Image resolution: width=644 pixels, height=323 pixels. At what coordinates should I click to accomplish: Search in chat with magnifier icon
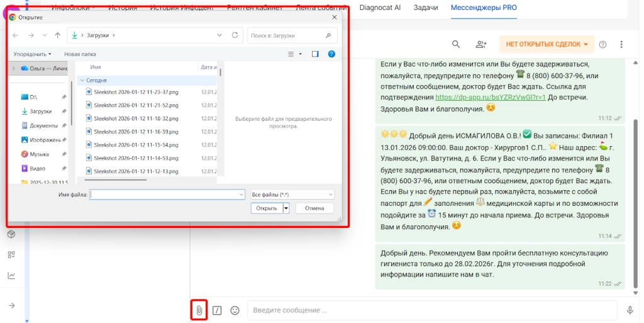(456, 44)
